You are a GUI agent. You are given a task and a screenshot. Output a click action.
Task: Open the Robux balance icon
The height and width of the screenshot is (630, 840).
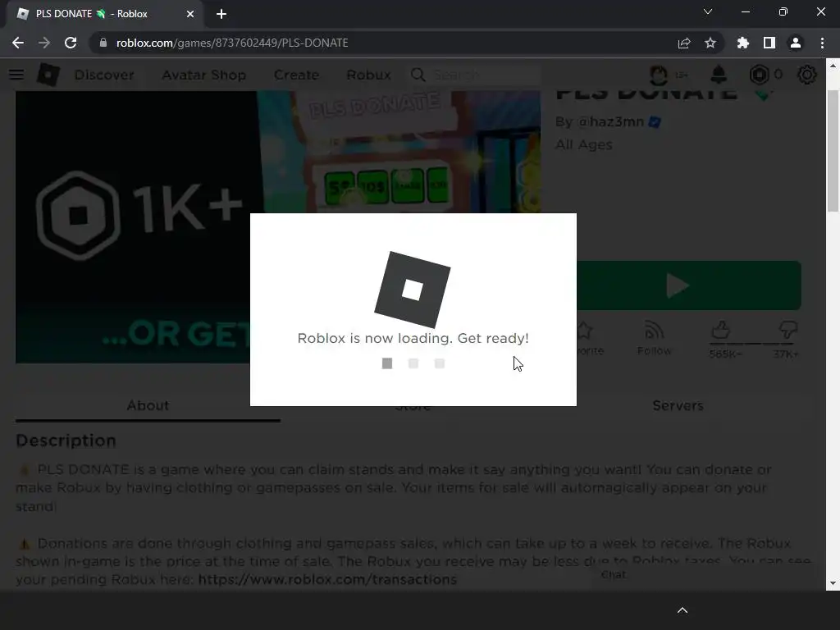[759, 75]
